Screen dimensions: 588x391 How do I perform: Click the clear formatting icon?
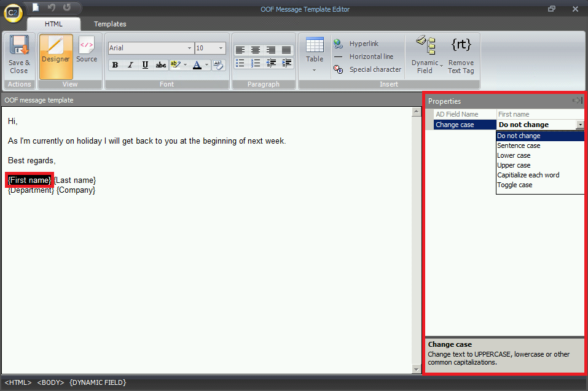click(219, 65)
